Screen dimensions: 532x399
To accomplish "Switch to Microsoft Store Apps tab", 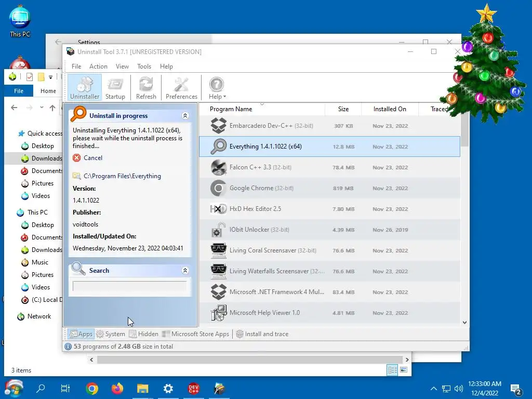I will (196, 334).
